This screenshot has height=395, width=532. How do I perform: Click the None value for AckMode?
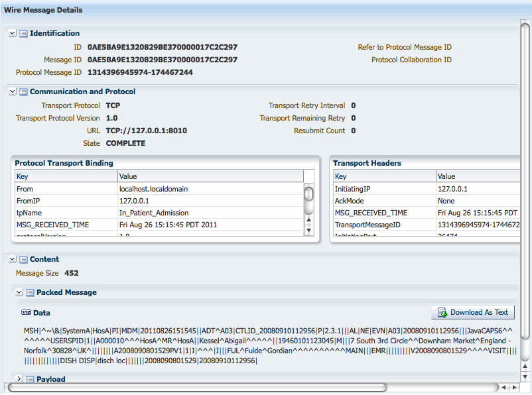coord(478,201)
